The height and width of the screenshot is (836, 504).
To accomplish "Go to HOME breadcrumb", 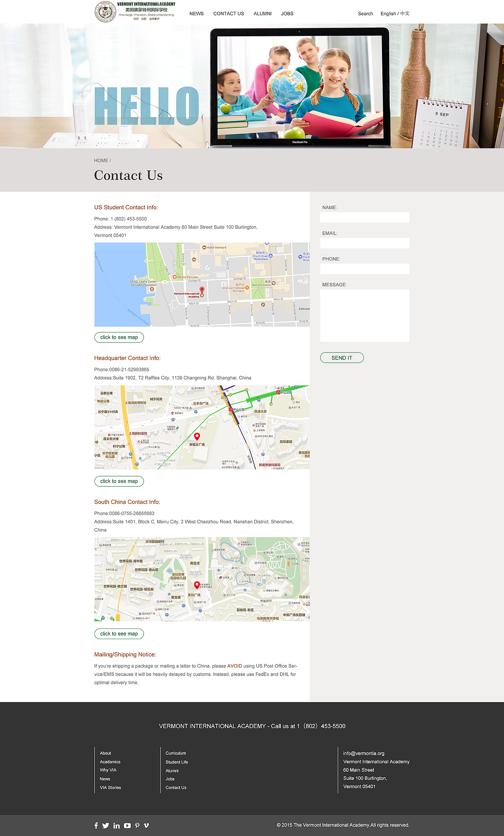I will coord(101,161).
